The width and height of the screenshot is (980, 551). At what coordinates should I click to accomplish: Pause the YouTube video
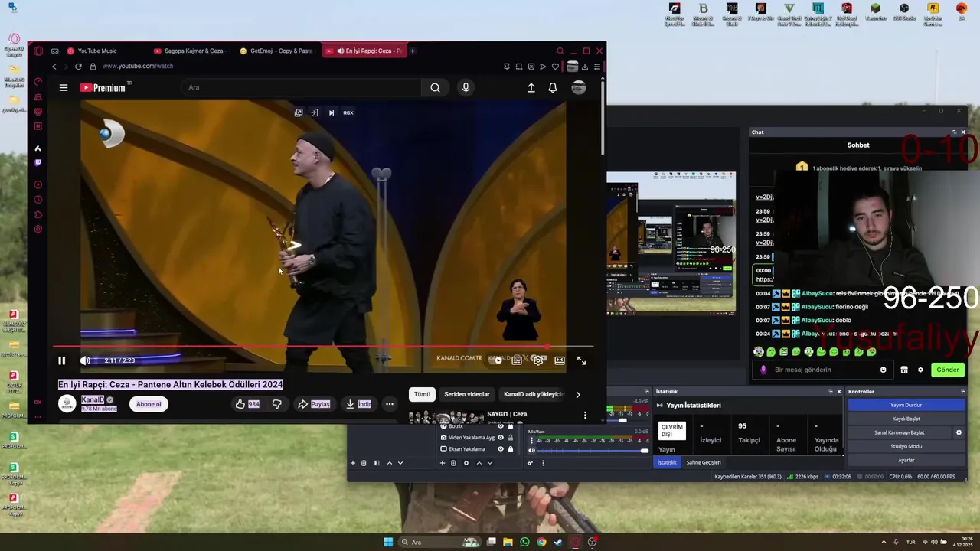tap(62, 360)
